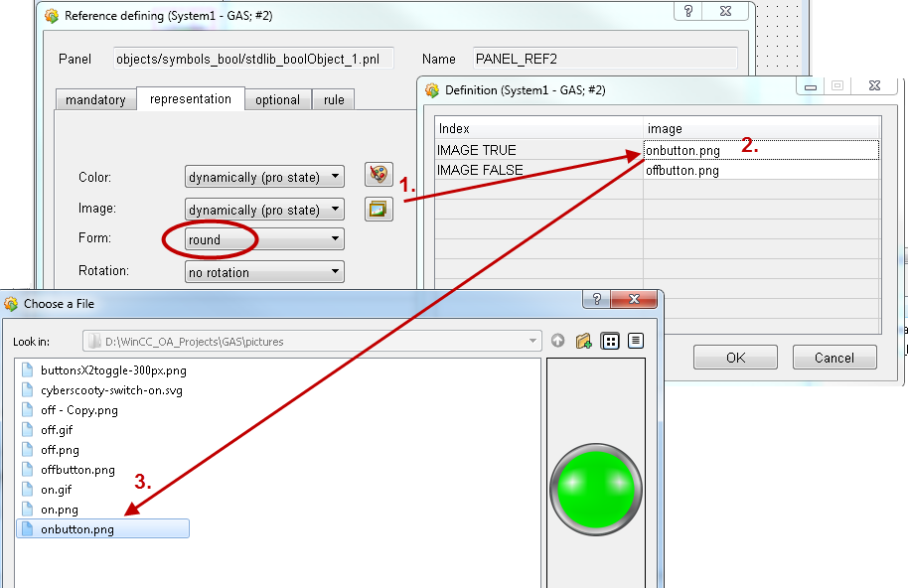Open the color palette editor icon
Image resolution: width=908 pixels, height=588 pixels.
click(378, 174)
